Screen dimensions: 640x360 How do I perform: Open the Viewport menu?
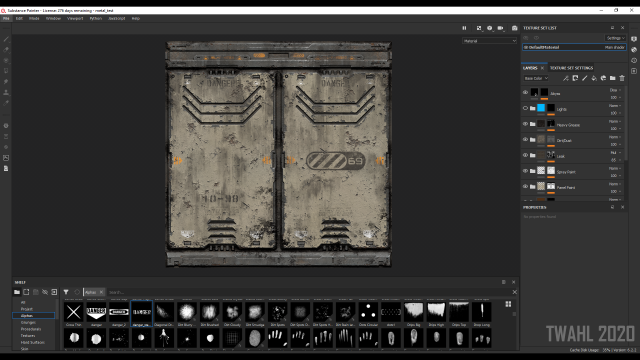click(x=75, y=18)
